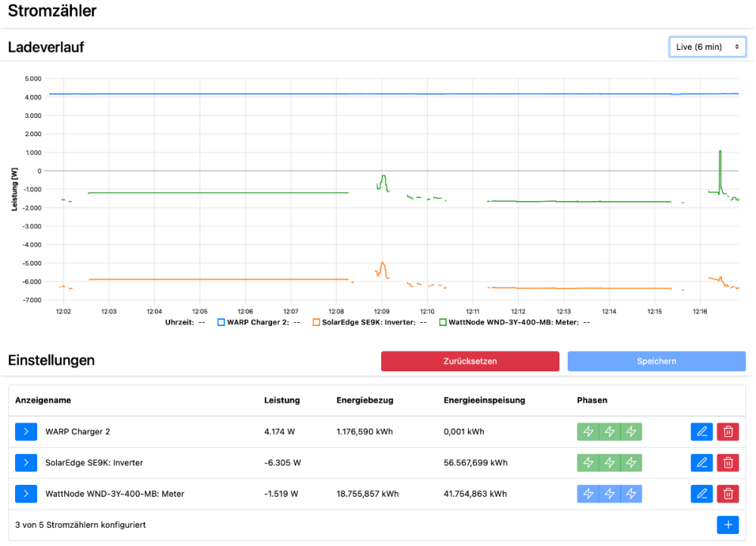Expand the WARP Charger 2 row details
Viewport: 756px width, 546px height.
click(x=26, y=432)
